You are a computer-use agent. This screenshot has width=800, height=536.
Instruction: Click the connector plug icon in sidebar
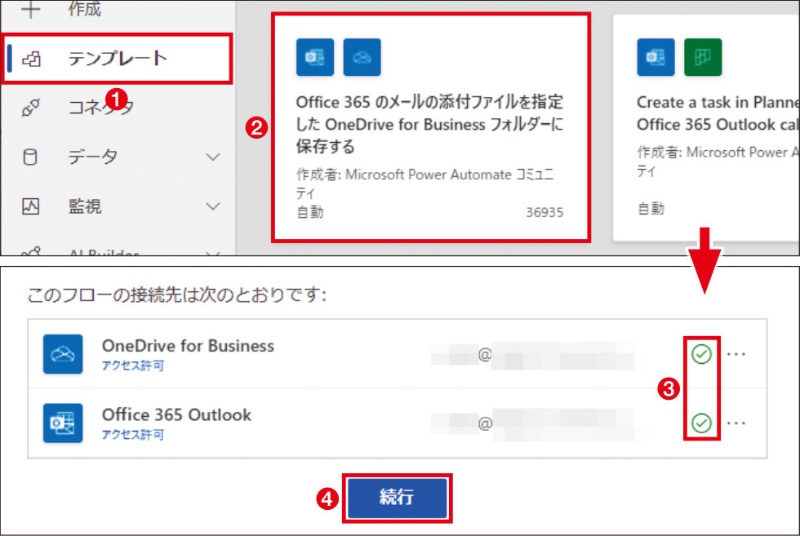pos(31,108)
